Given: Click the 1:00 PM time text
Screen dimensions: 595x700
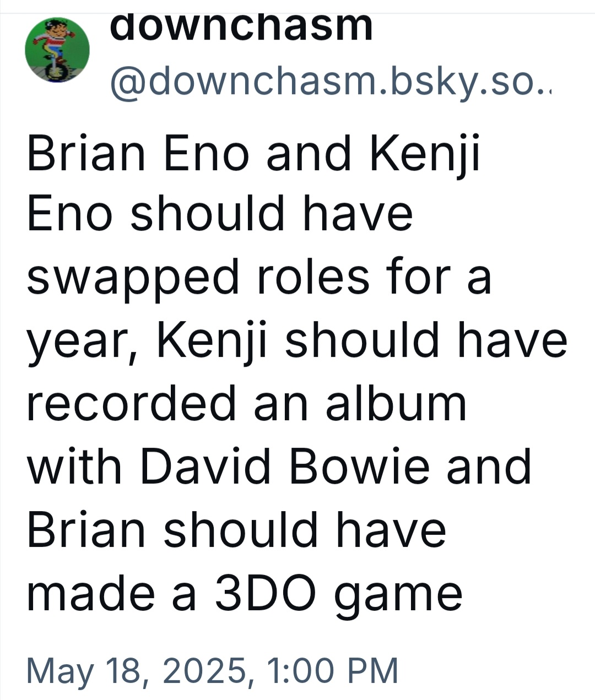Looking at the screenshot, I should point(332,671).
